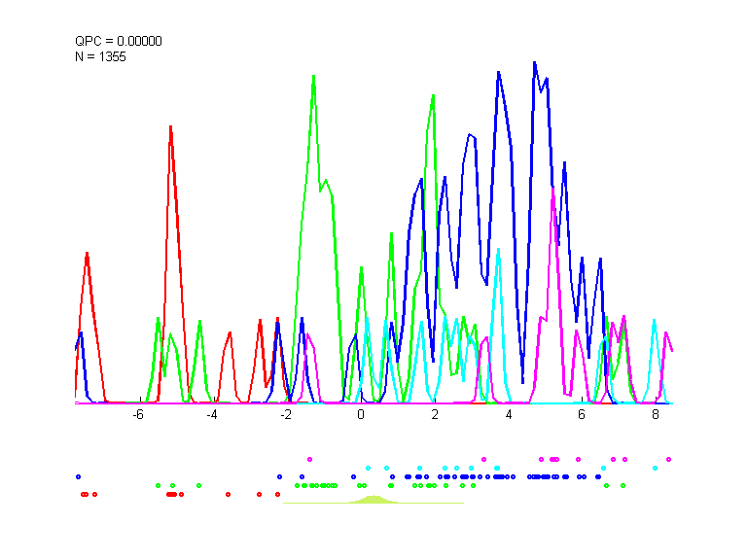Select the leftmost blue dot in the scatter rows
Viewport: 747px width, 560px height.
point(78,476)
